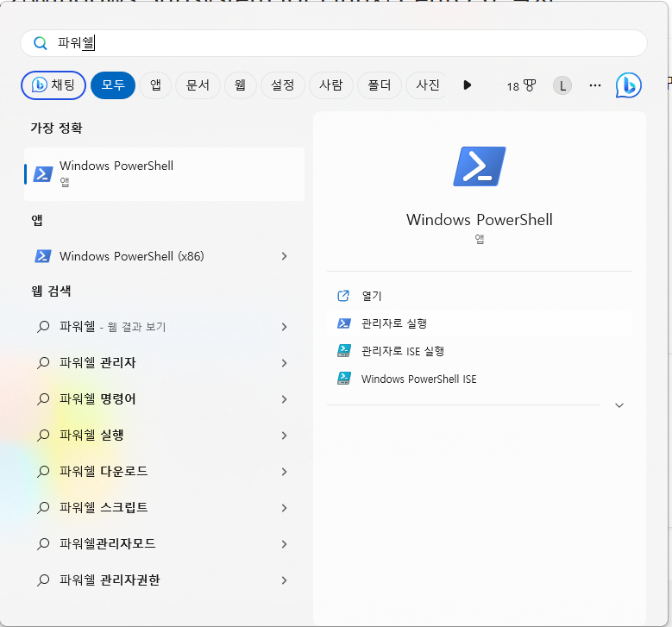This screenshot has height=627, width=672.
Task: Open Windows PowerShell best match result
Action: click(x=165, y=174)
